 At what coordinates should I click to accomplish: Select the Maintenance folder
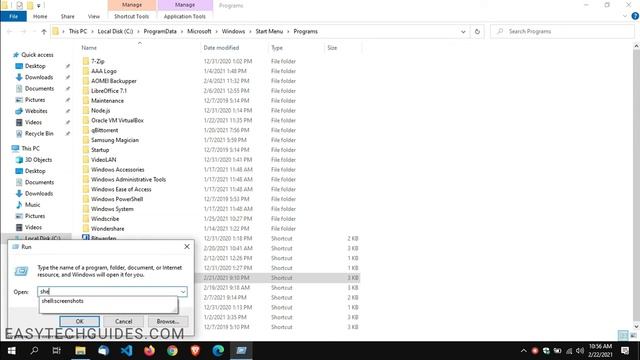coord(107,100)
